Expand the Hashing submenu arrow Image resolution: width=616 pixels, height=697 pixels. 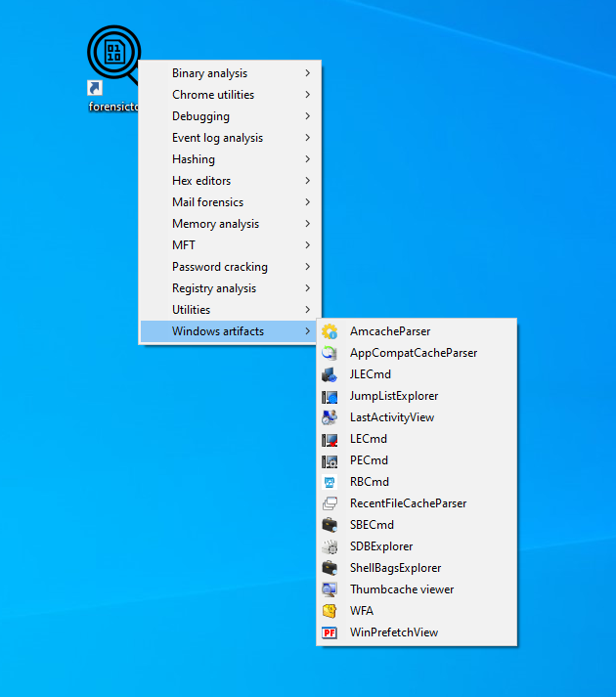pos(308,158)
